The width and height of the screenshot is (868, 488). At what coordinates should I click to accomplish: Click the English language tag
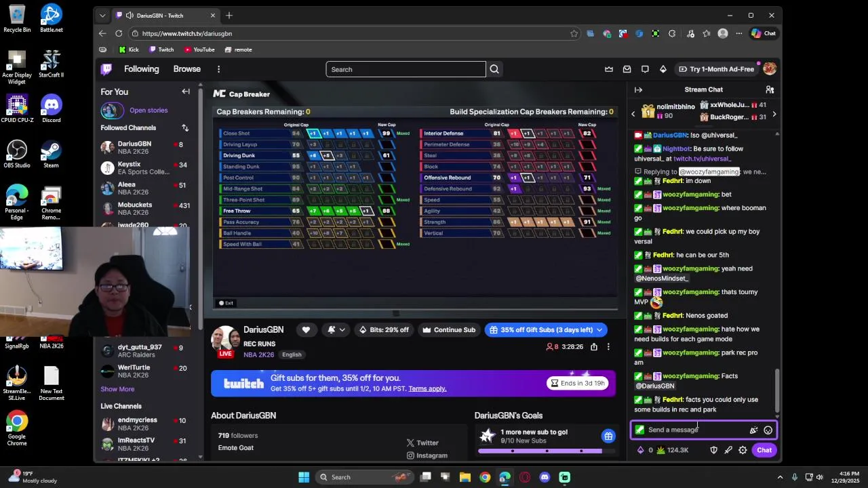click(292, 354)
